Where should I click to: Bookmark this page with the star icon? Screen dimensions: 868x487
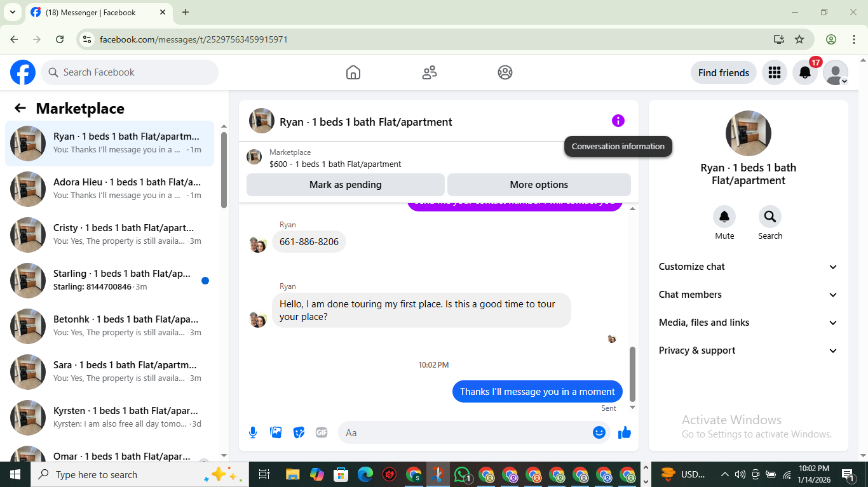(x=799, y=39)
